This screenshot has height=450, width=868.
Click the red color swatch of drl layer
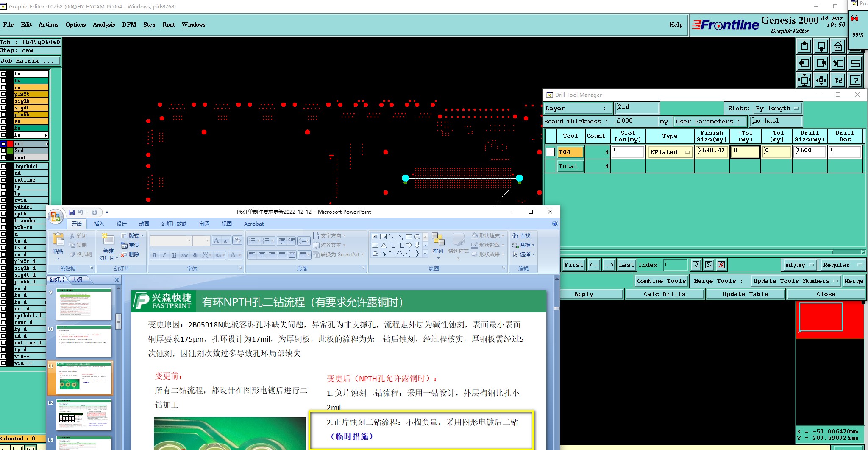10,144
